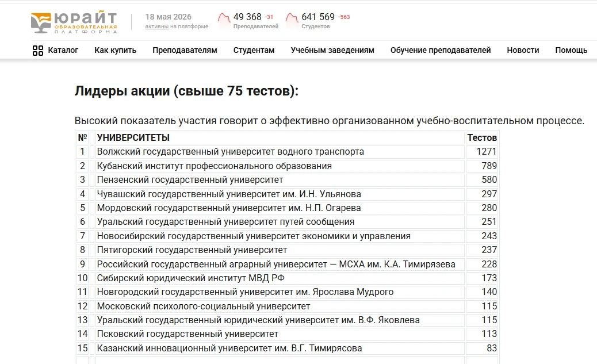The width and height of the screenshot is (597, 364).
Task: Select Пятигорский государственный университет row
Action: (192, 250)
